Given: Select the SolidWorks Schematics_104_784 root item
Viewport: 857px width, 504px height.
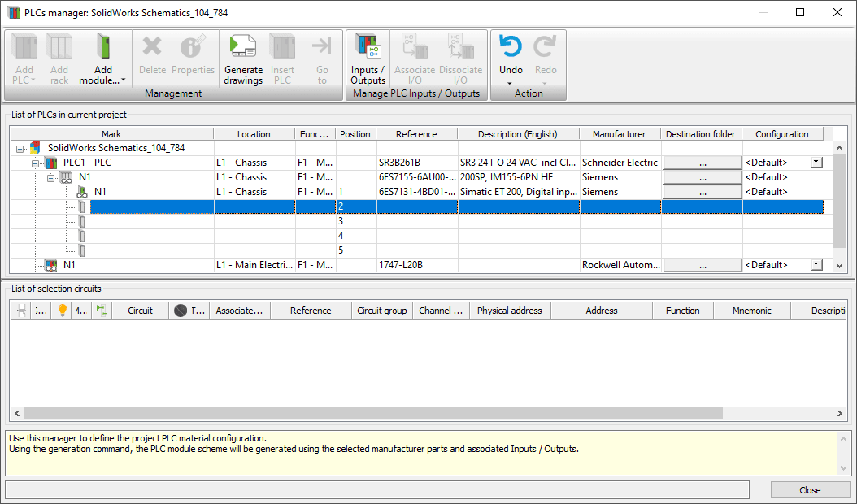Looking at the screenshot, I should (x=116, y=148).
